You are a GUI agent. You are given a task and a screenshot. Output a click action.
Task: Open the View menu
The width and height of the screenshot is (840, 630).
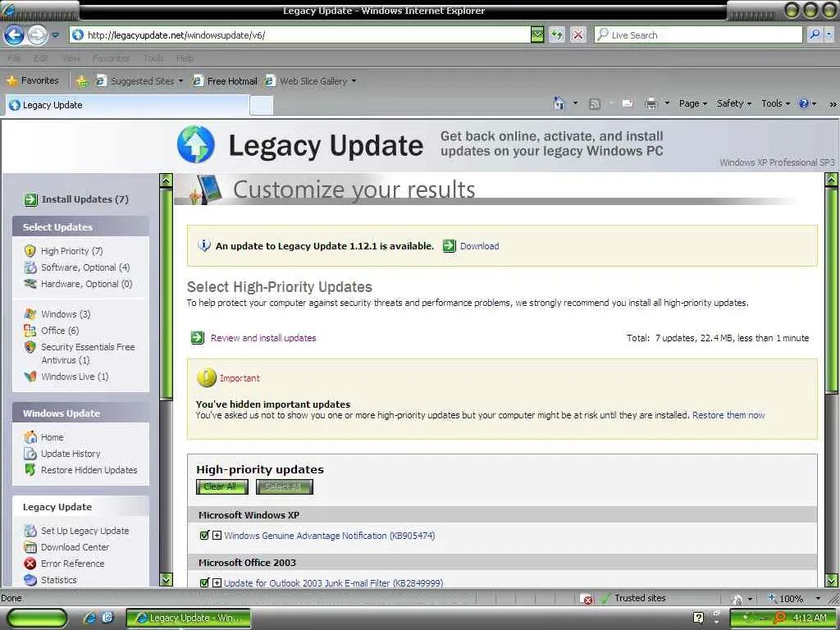point(71,58)
